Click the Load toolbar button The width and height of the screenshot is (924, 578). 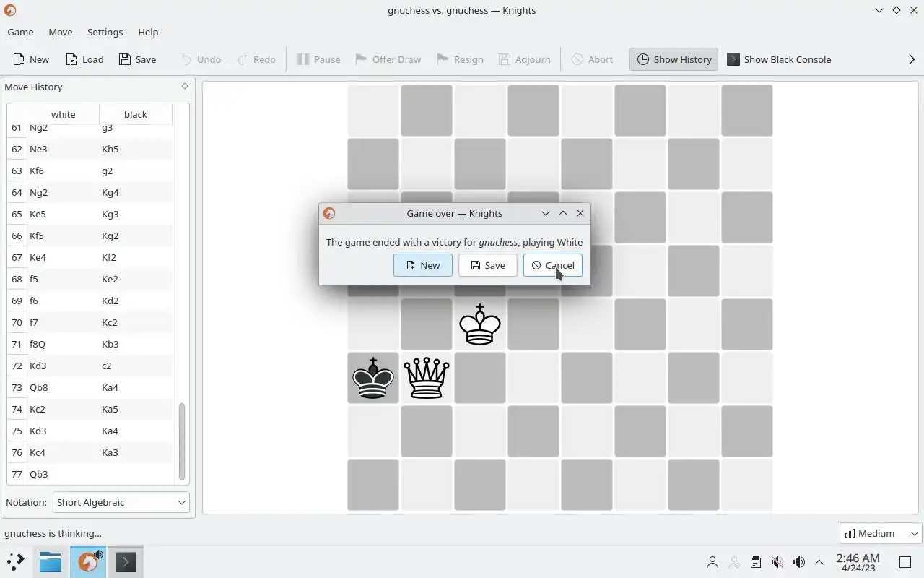[x=84, y=59]
